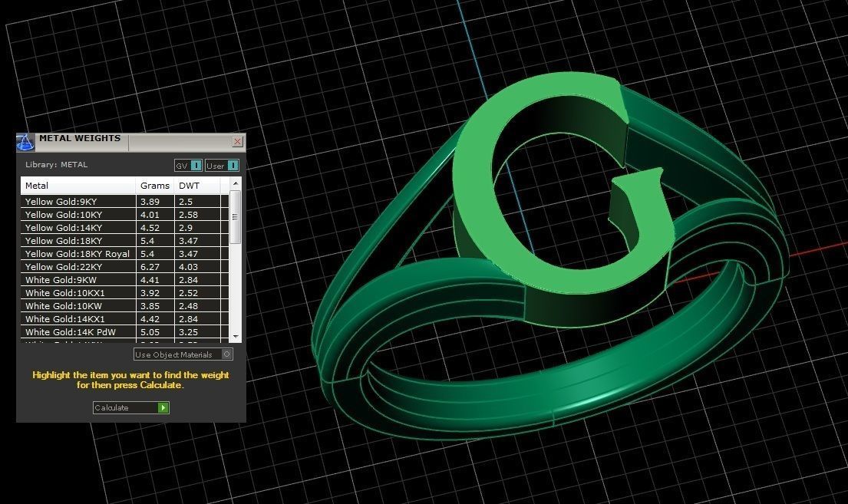This screenshot has width=848, height=504.
Task: Select the G letter ring top
Action: (563, 184)
